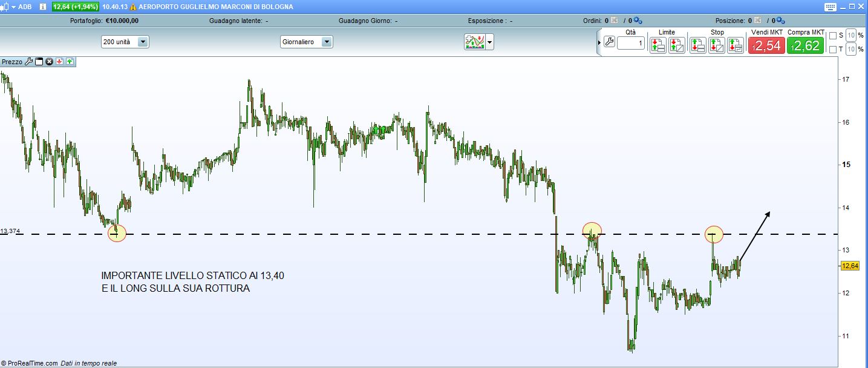The image size is (868, 368).
Task: Remove the Prezzo panel with X icon
Action: point(50,62)
